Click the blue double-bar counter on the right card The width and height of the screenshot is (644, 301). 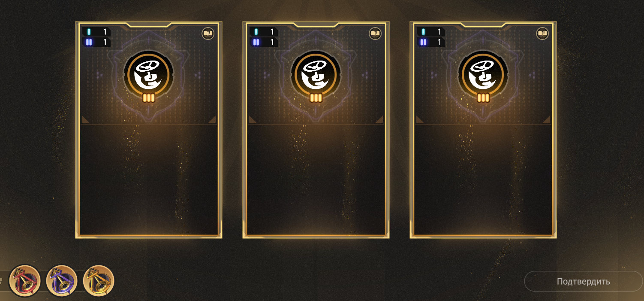pyautogui.click(x=431, y=42)
